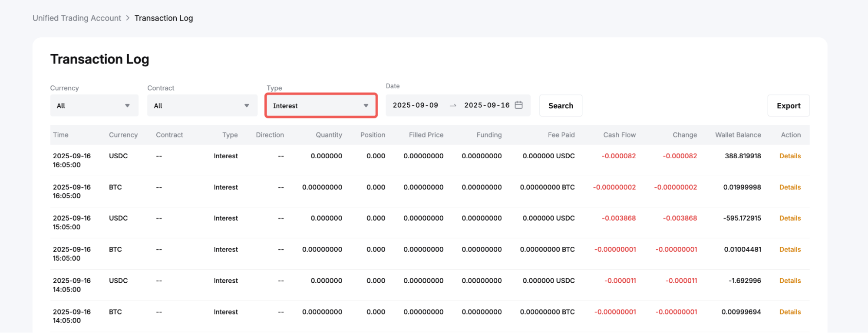Show Details for USDC 14:05:00 row
Image resolution: width=868 pixels, height=333 pixels.
coord(790,281)
